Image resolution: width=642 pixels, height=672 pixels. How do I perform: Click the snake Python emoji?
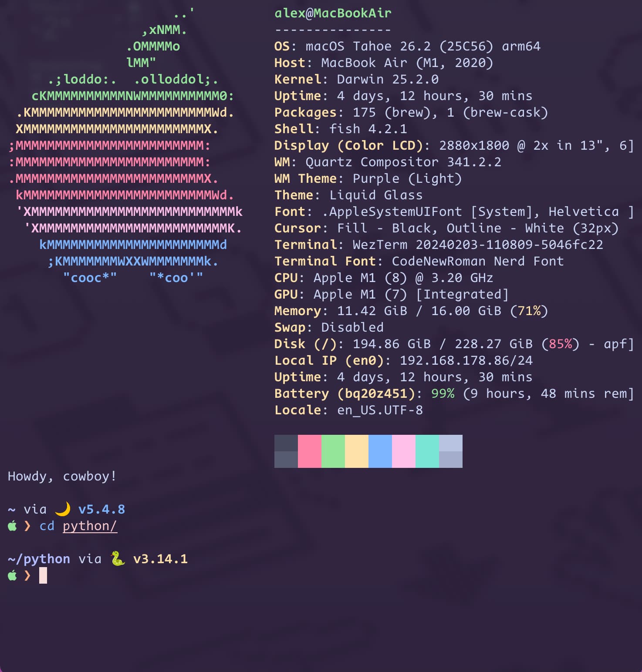click(117, 558)
